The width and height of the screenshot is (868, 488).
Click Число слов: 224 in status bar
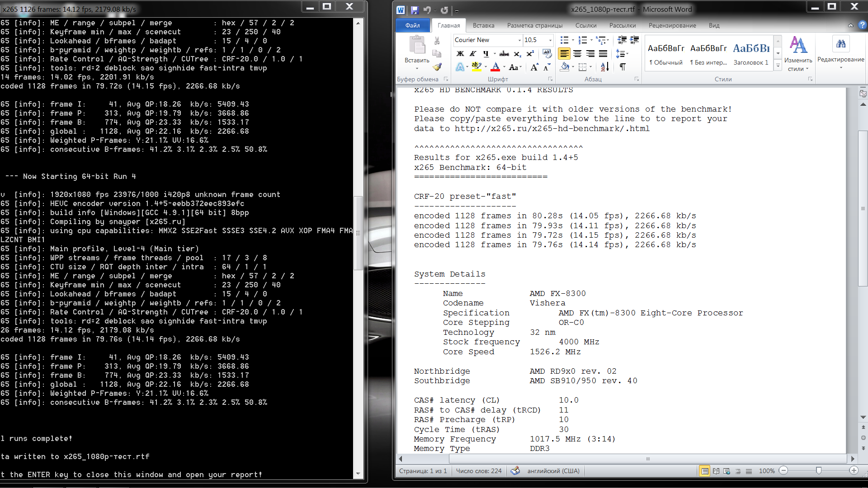click(x=478, y=471)
